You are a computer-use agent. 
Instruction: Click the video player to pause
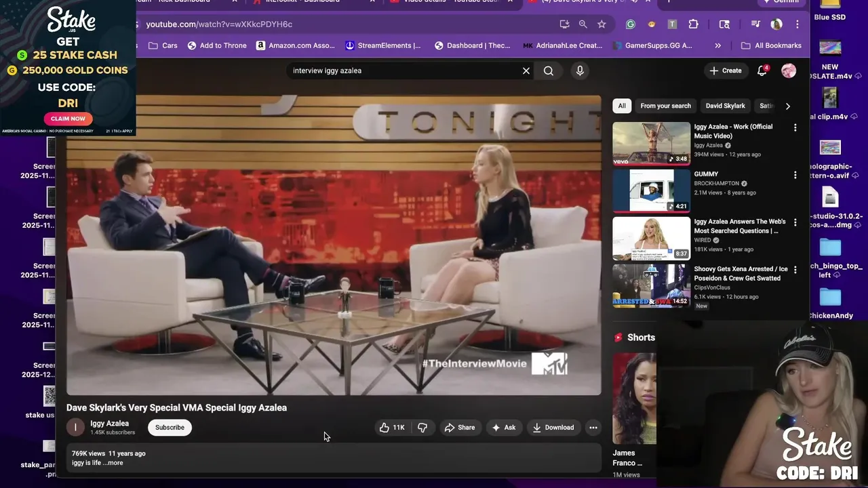[334, 245]
